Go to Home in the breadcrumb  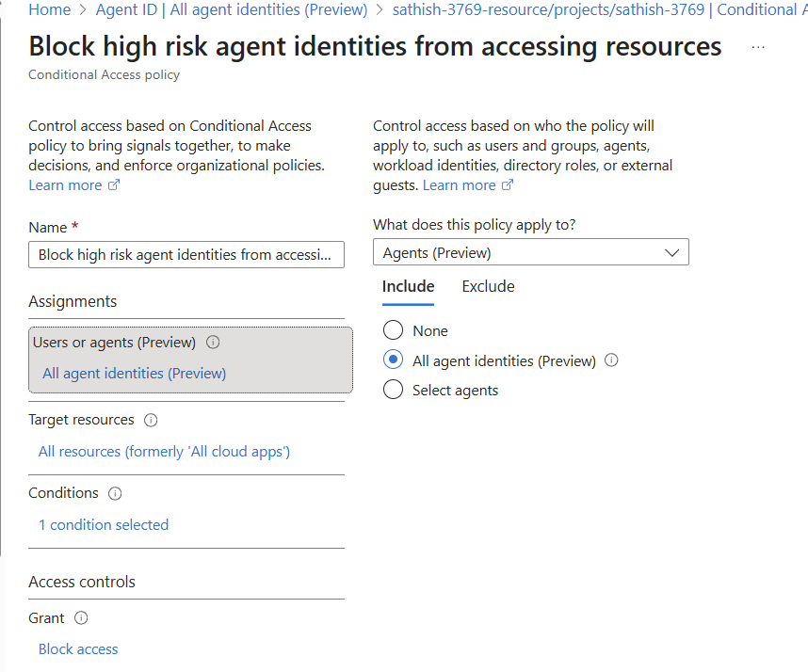click(50, 9)
